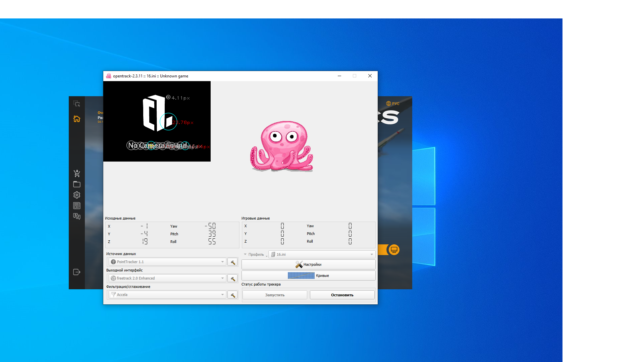Click the raw Z value 19
Image resolution: width=644 pixels, height=362 pixels.
click(145, 242)
